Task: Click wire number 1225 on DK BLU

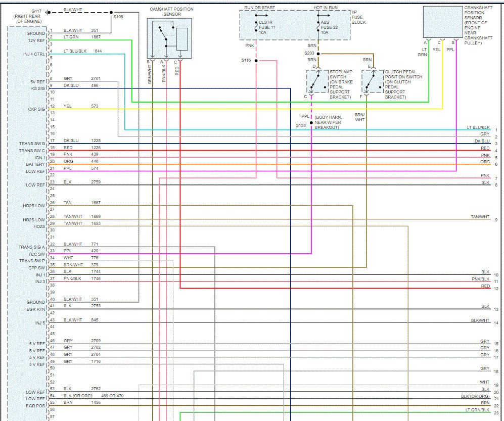Action: pos(96,141)
